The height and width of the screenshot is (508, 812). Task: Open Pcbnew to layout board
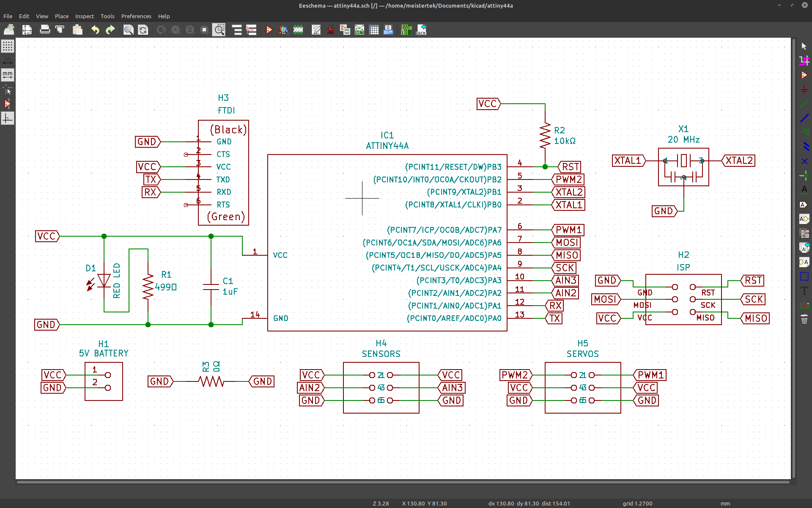[x=406, y=30]
